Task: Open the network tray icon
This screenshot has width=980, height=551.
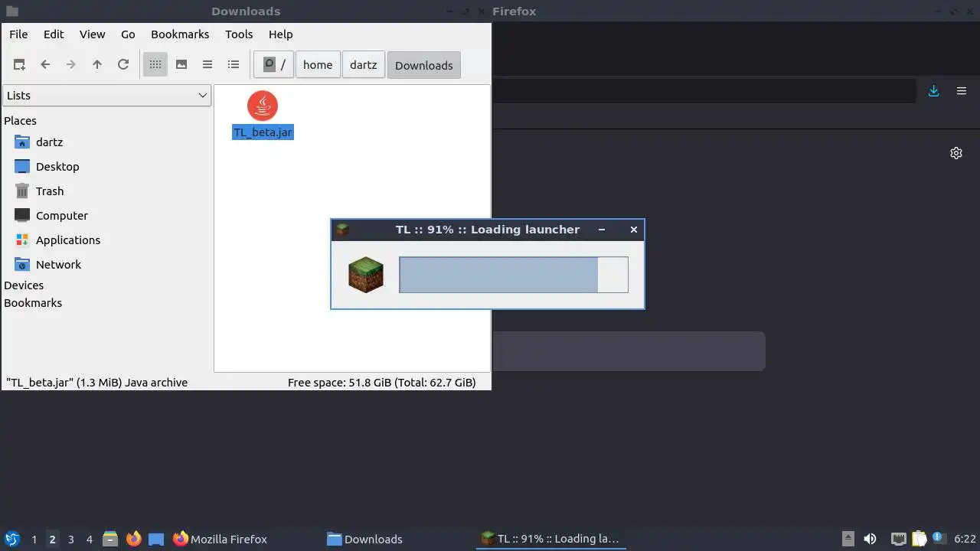Action: [898, 539]
